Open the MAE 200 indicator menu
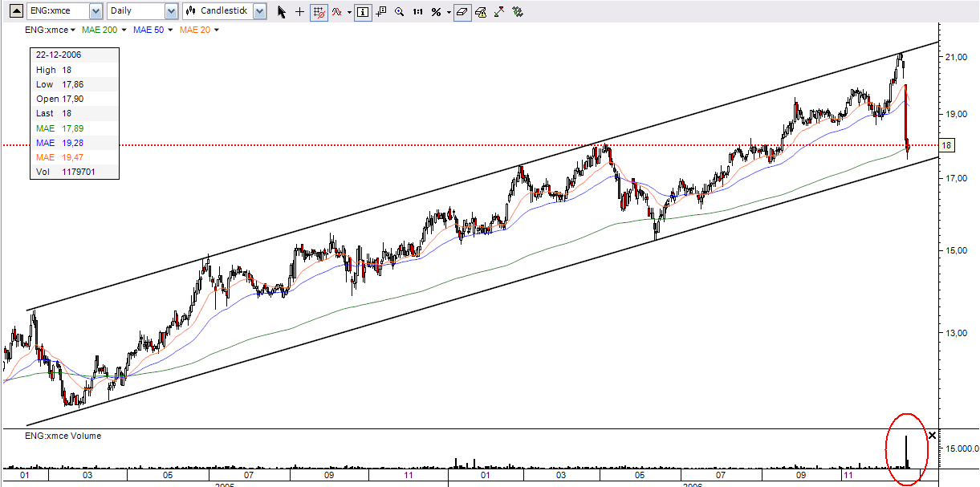 click(x=104, y=30)
